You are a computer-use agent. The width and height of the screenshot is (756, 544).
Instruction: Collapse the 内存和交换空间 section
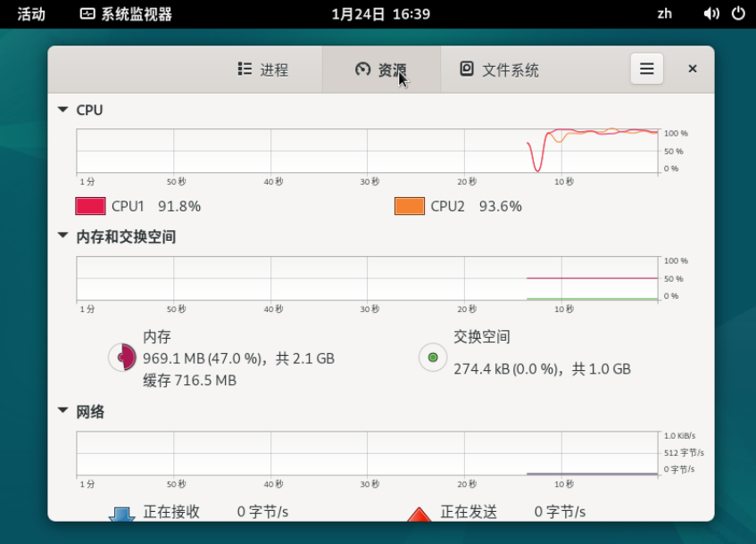(x=62, y=236)
